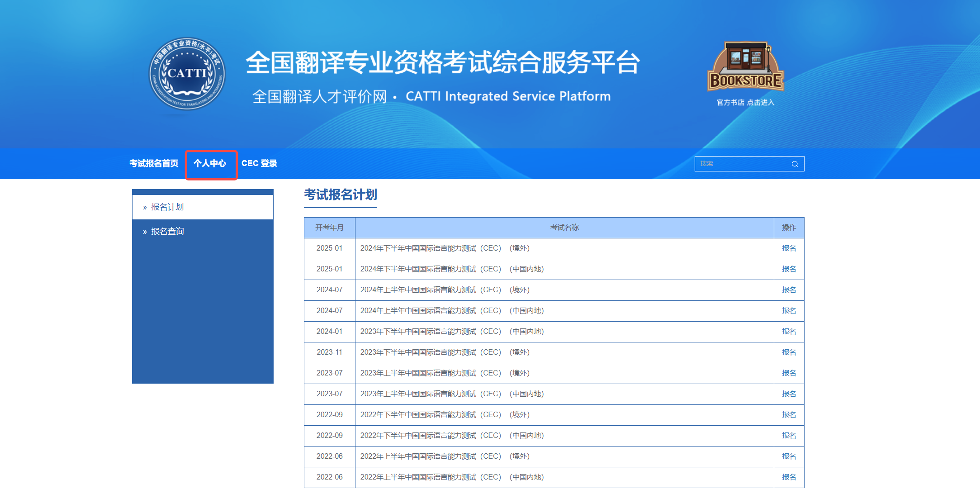Click 报名 for 2022-06 CEC 境外 exam

tap(789, 456)
